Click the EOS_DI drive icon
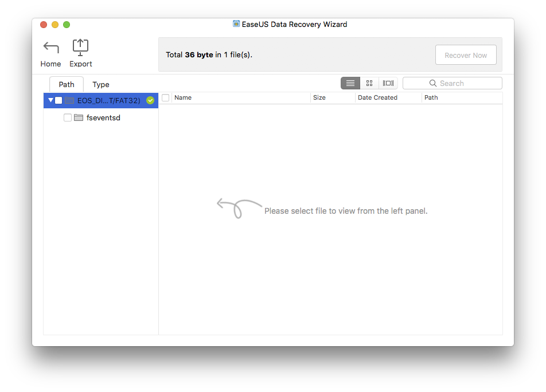The image size is (546, 392). (x=69, y=100)
